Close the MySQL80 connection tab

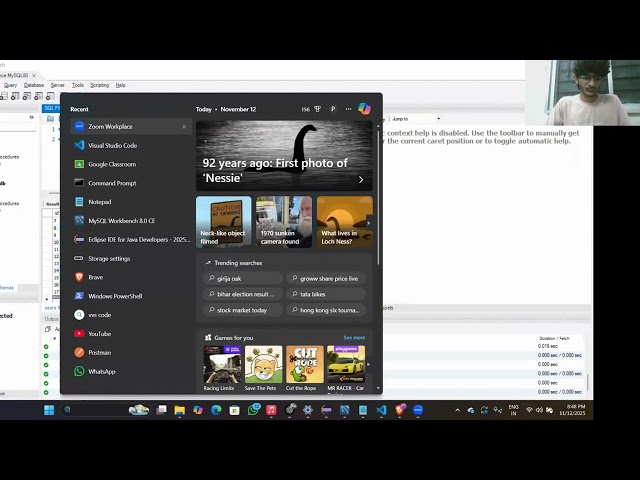pos(34,76)
